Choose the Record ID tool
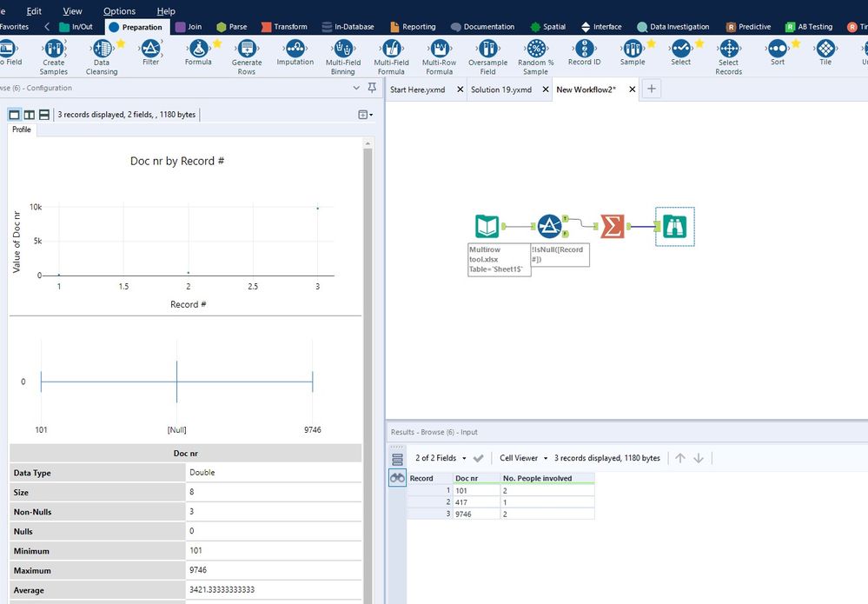The height and width of the screenshot is (604, 868). (585, 53)
